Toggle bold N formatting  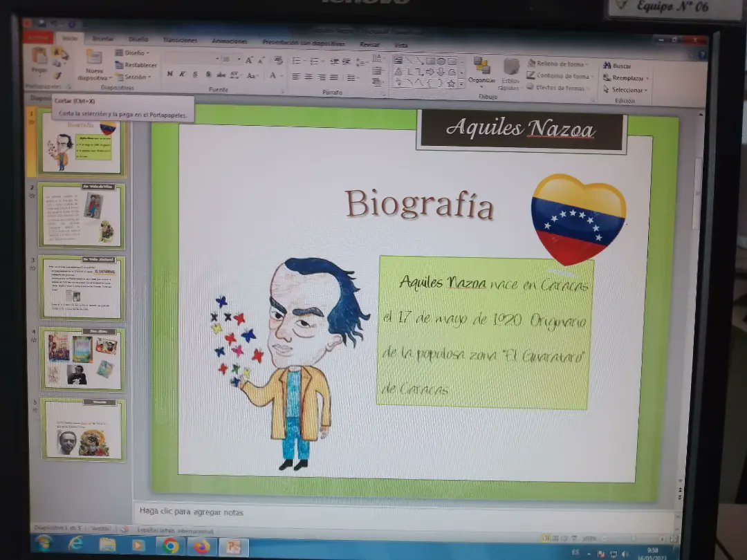(x=170, y=74)
